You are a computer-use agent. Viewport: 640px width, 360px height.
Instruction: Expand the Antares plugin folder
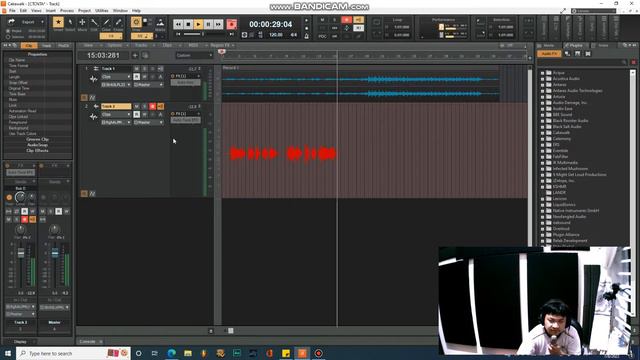click(x=542, y=84)
